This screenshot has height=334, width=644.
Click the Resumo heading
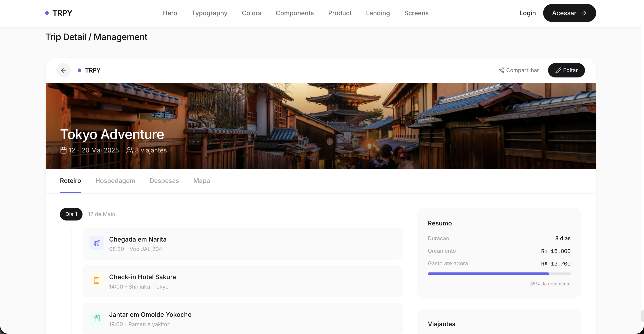tap(440, 223)
